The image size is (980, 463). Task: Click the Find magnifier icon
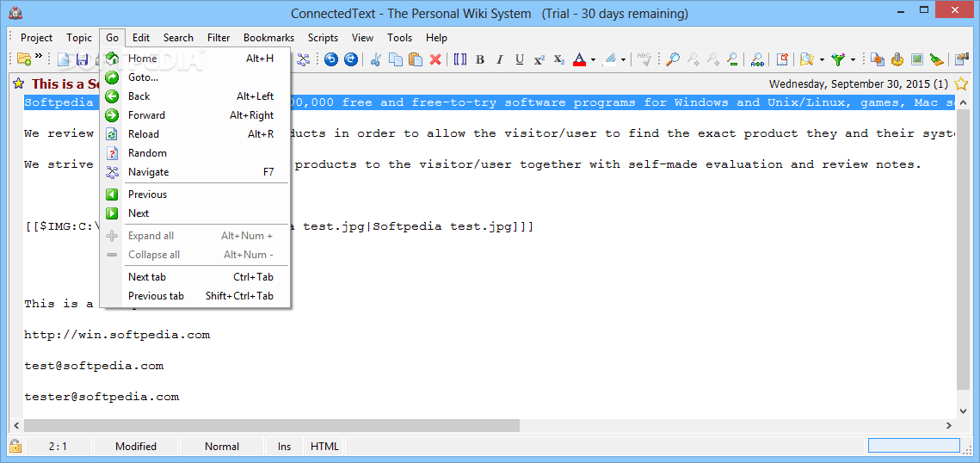click(x=673, y=59)
